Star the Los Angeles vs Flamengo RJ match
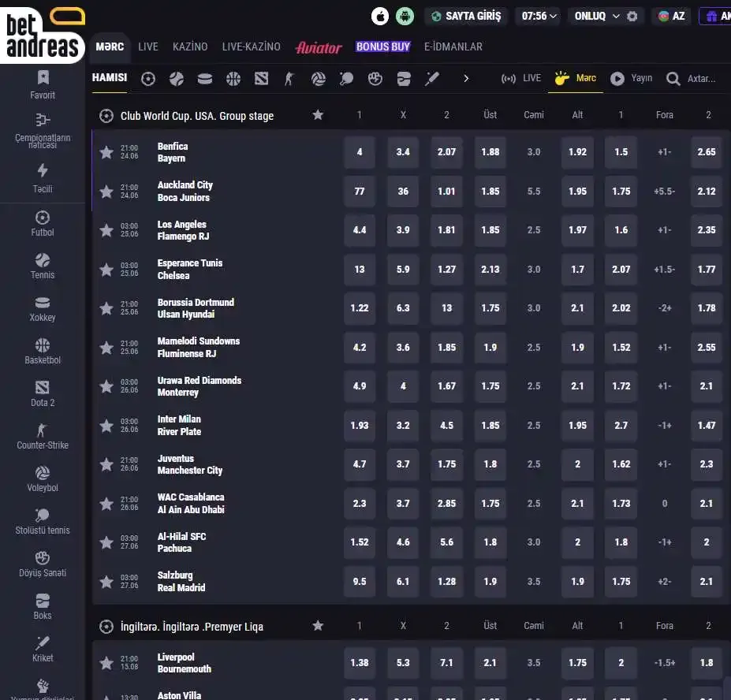 coord(106,230)
